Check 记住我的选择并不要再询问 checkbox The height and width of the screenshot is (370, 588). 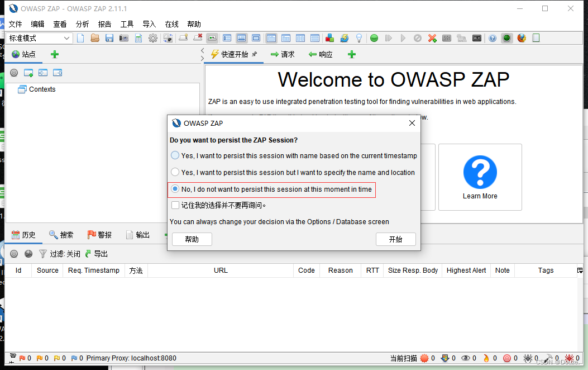175,205
